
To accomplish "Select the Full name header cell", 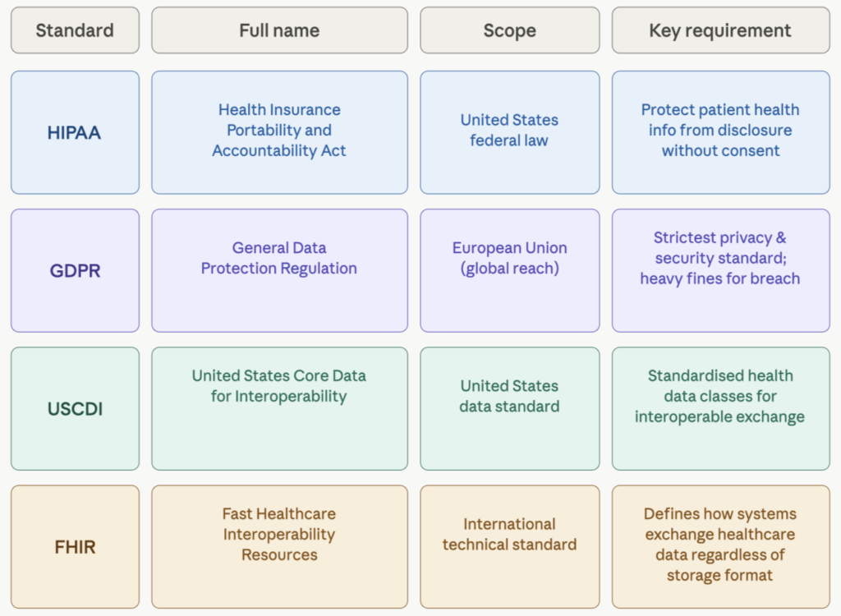I will point(279,30).
